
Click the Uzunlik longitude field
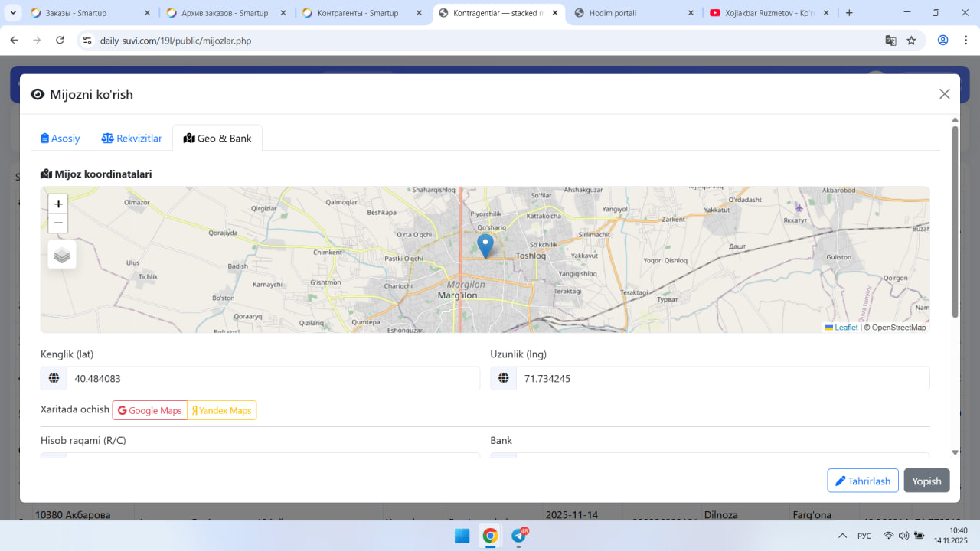tap(721, 378)
